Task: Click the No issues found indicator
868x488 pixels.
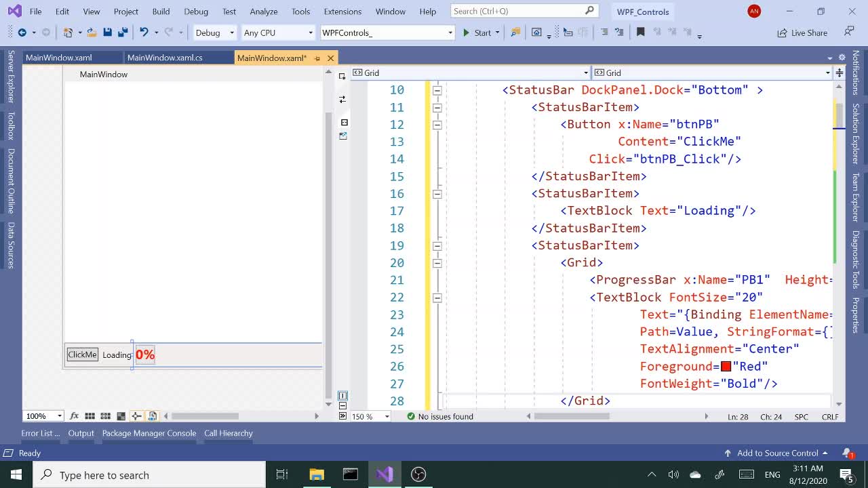Action: coord(439,416)
